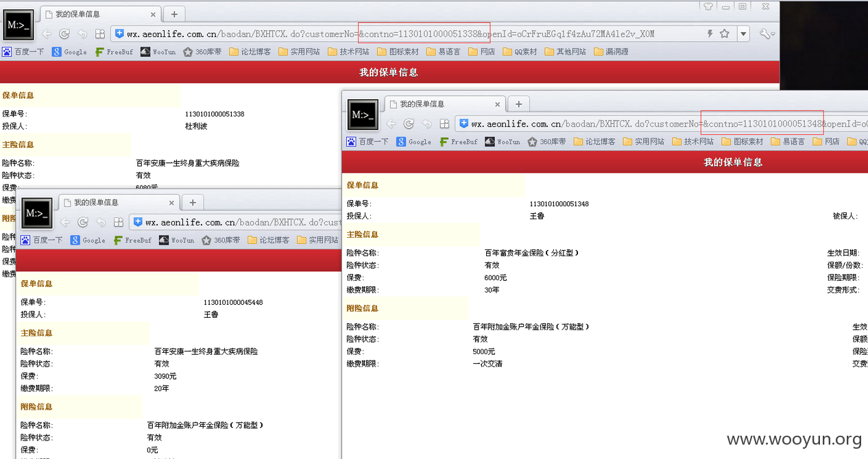Click the lightning speed-mode icon in address bar

point(710,34)
